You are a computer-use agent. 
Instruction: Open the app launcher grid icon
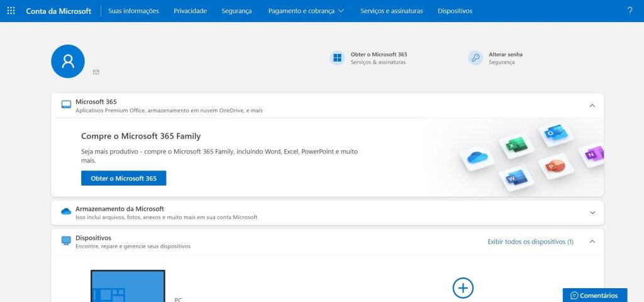click(11, 11)
